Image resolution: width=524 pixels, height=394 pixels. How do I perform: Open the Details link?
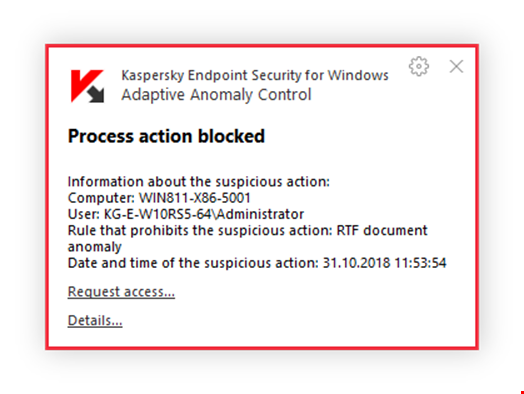pyautogui.click(x=95, y=320)
